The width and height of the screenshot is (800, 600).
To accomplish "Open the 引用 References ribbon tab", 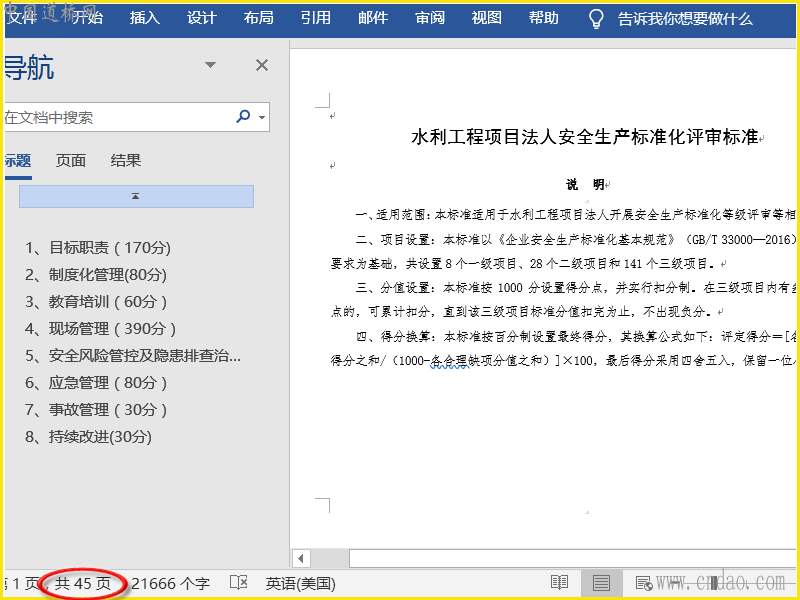I will [x=316, y=18].
